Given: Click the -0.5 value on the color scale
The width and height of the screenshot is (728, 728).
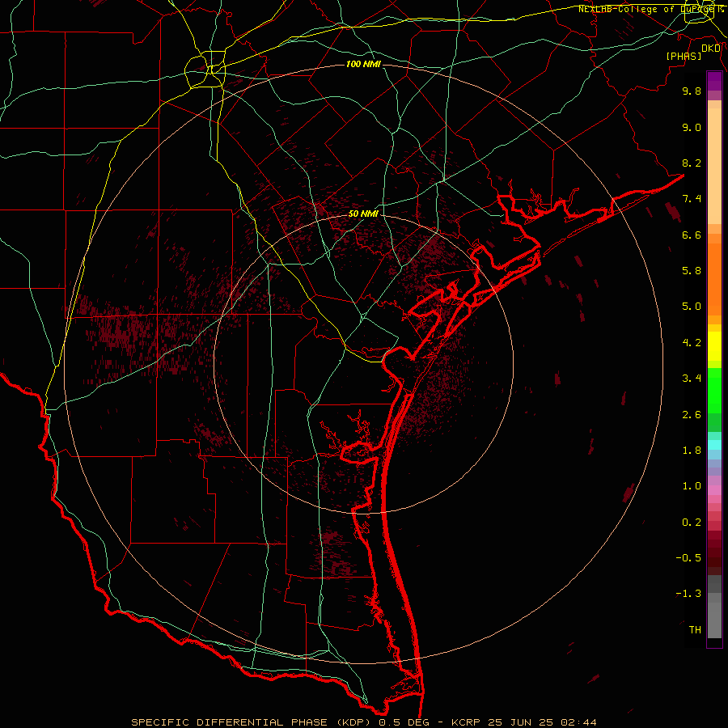Looking at the screenshot, I should pyautogui.click(x=688, y=558).
